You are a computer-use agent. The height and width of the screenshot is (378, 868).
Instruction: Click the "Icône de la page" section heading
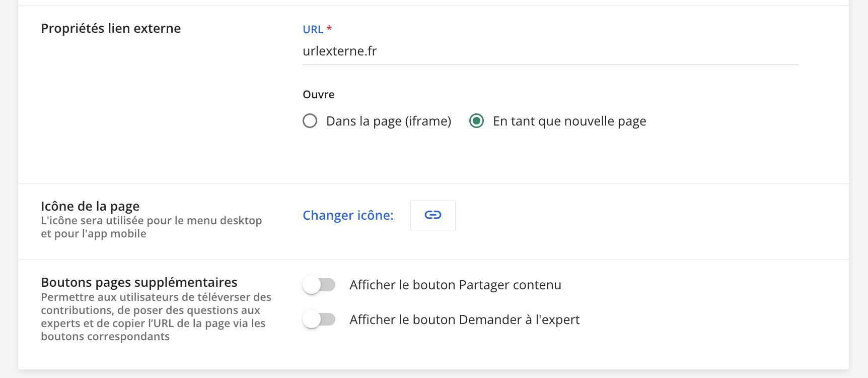(90, 206)
